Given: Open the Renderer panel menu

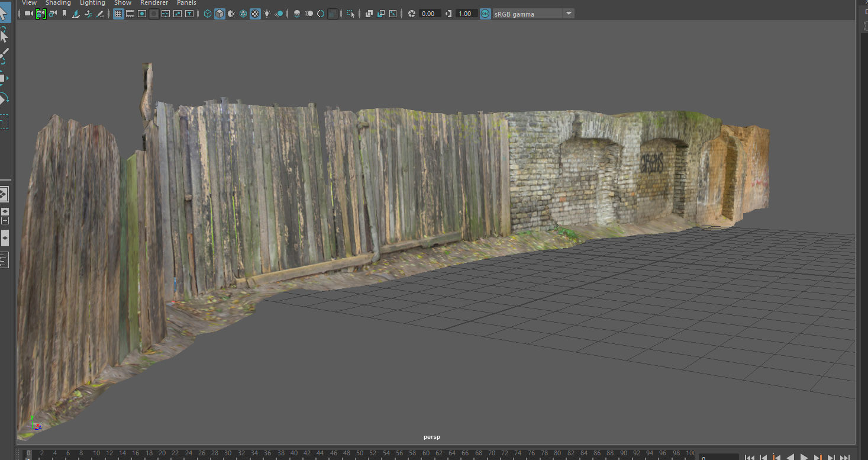Looking at the screenshot, I should click(154, 3).
